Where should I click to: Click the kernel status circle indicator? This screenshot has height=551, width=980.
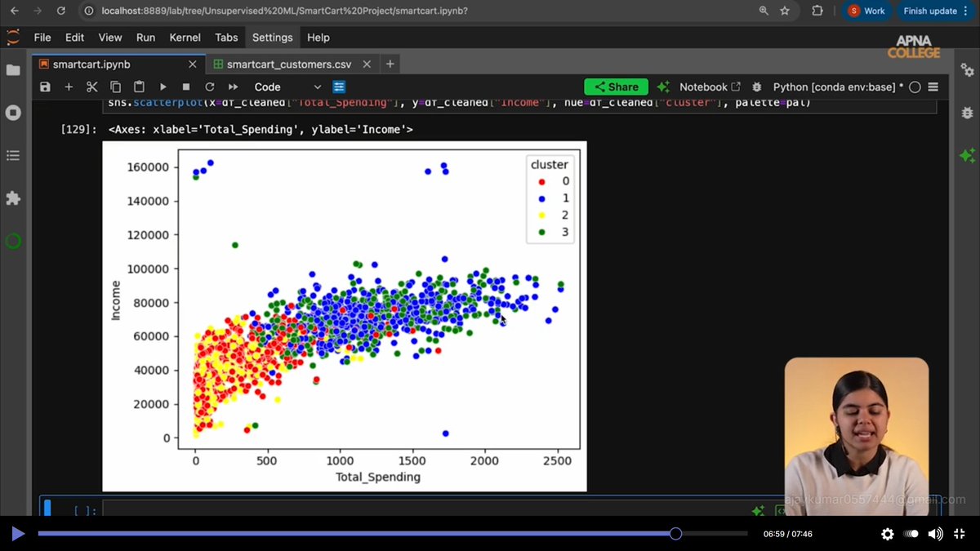coord(915,87)
